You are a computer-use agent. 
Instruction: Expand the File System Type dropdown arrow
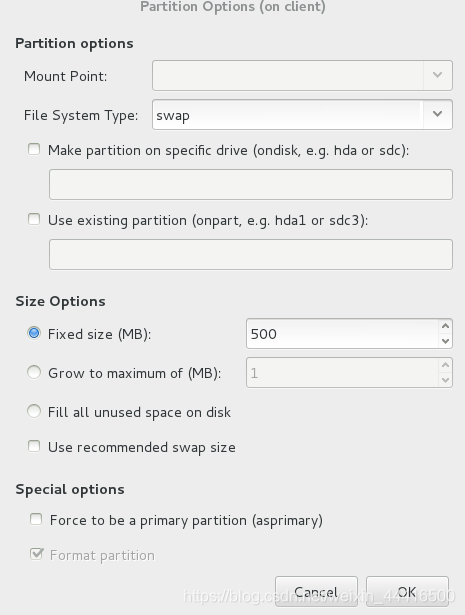click(438, 115)
